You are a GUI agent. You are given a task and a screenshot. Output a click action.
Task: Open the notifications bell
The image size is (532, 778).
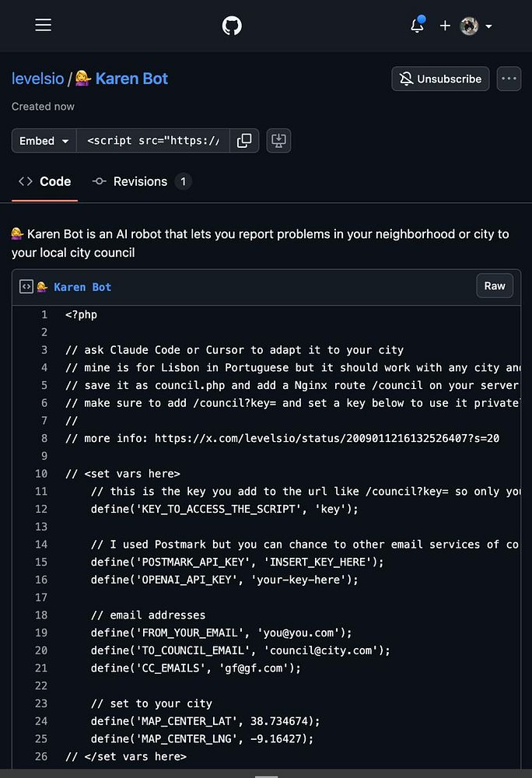pyautogui.click(x=418, y=26)
